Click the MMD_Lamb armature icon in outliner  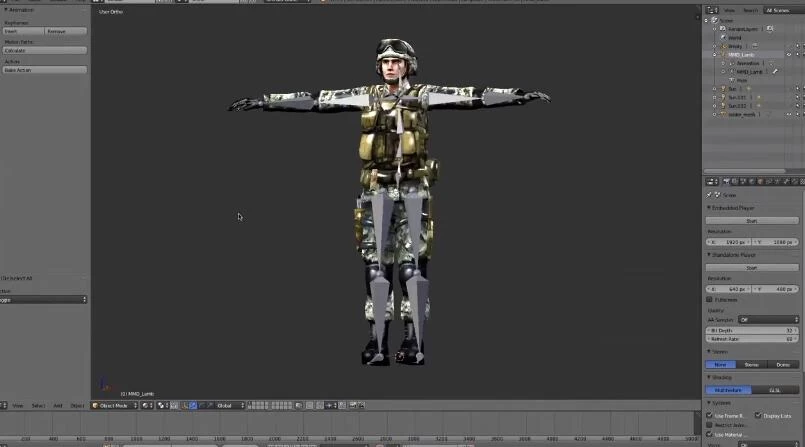point(722,54)
